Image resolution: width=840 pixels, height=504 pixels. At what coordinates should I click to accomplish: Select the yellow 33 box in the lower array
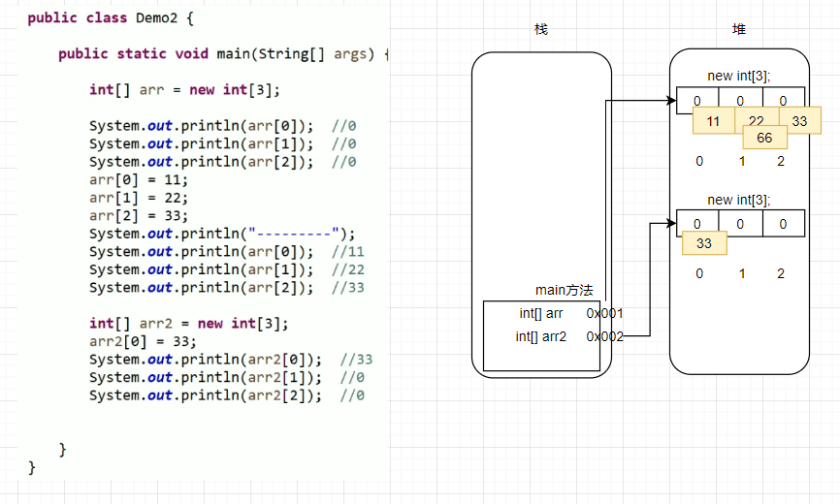[703, 243]
